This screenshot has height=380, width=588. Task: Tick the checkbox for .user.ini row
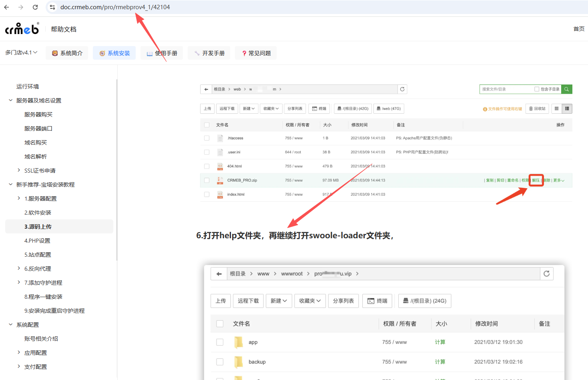click(x=207, y=152)
